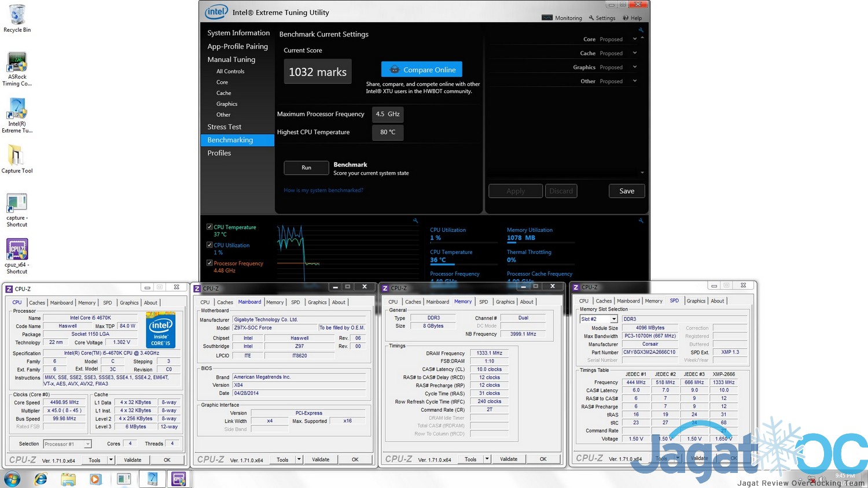Toggle the CPU Temperature graph checkbox

click(x=209, y=227)
